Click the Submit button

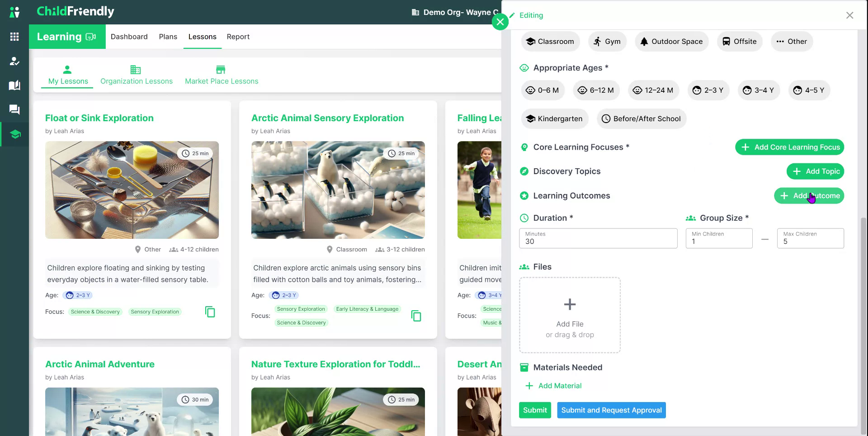coord(535,410)
